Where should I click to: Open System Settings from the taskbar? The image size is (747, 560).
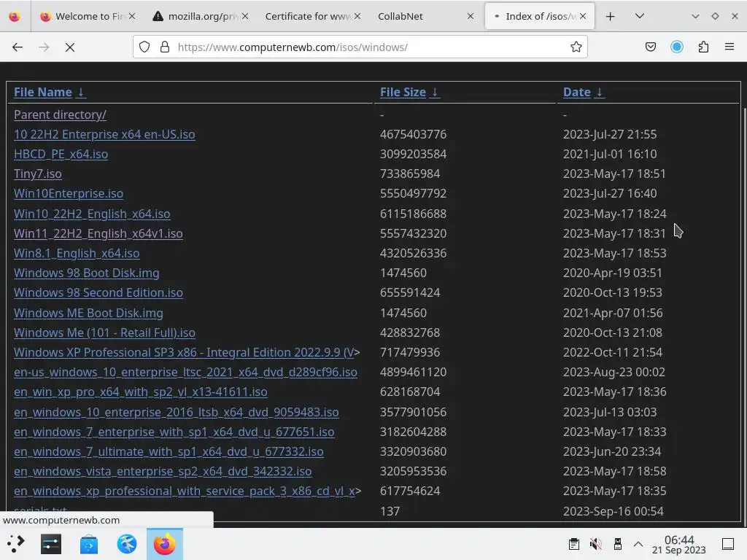(x=51, y=544)
